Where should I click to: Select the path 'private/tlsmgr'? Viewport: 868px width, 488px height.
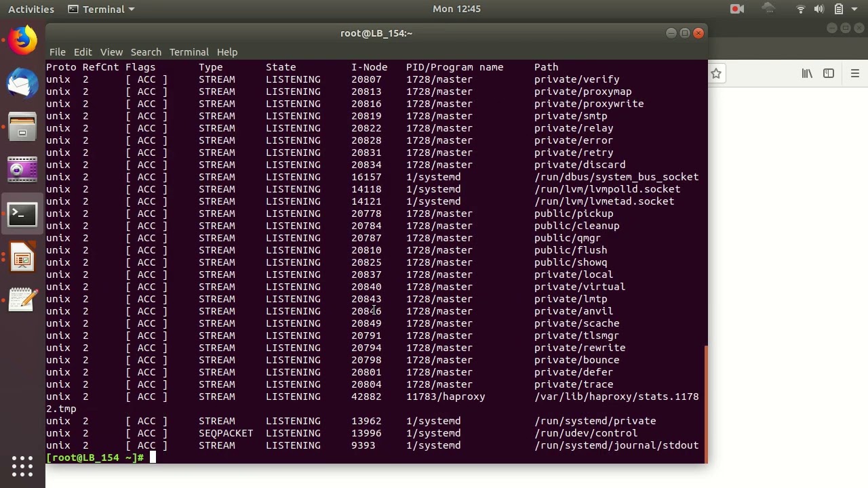coord(577,335)
